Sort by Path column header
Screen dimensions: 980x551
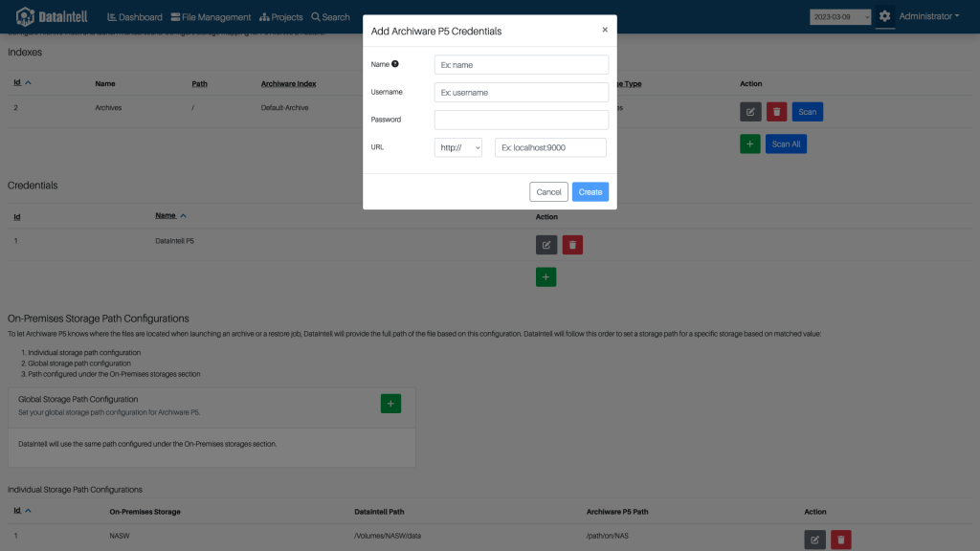click(x=199, y=84)
